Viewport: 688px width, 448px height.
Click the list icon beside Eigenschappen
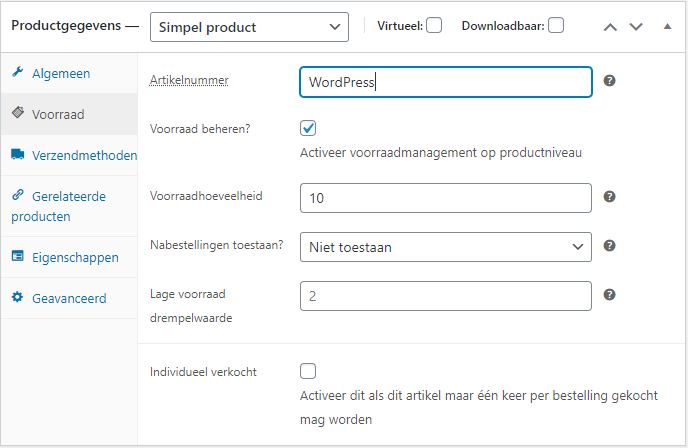(18, 255)
